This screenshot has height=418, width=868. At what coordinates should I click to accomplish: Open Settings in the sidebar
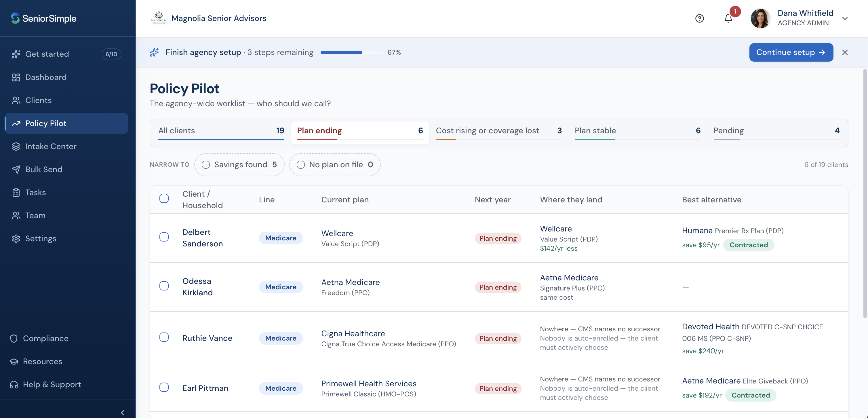tap(67, 238)
